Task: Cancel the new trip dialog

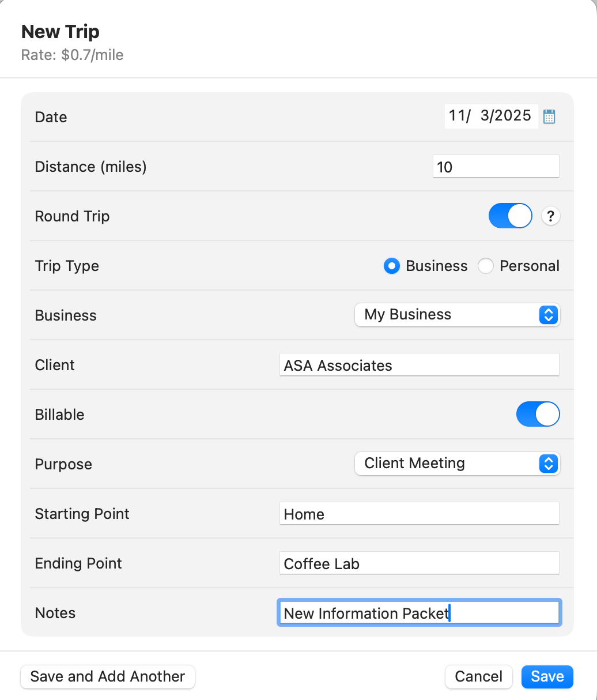Action: (478, 676)
